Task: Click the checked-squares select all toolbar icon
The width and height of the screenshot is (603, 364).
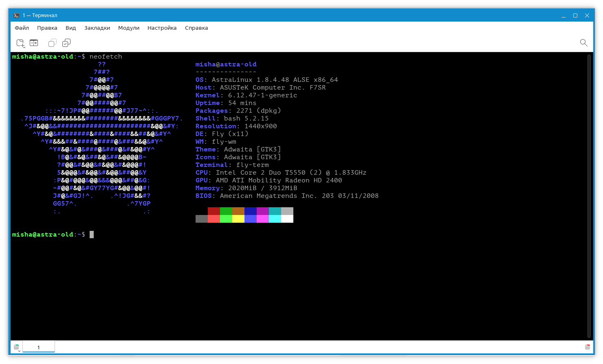Action: coord(66,43)
